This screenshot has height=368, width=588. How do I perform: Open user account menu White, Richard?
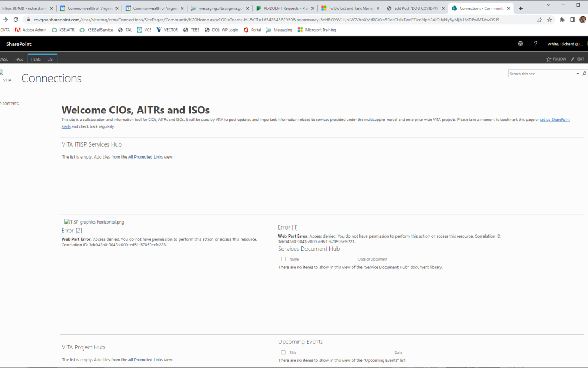(x=565, y=44)
